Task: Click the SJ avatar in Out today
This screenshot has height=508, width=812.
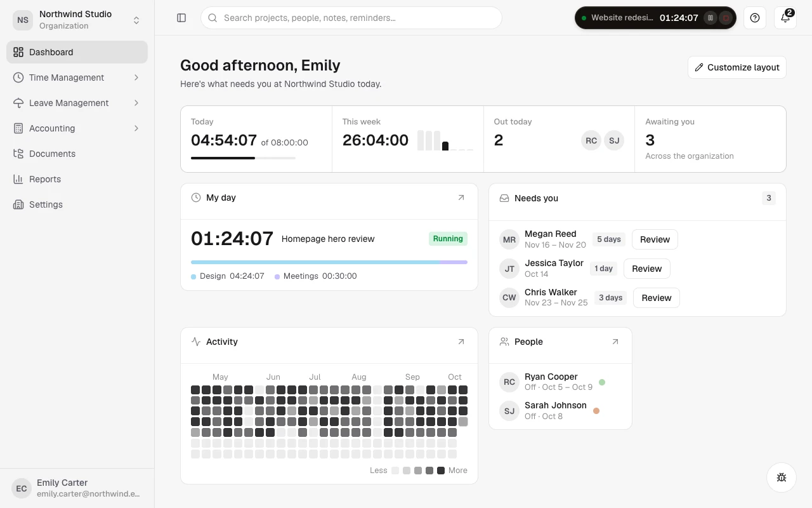Action: (x=614, y=140)
